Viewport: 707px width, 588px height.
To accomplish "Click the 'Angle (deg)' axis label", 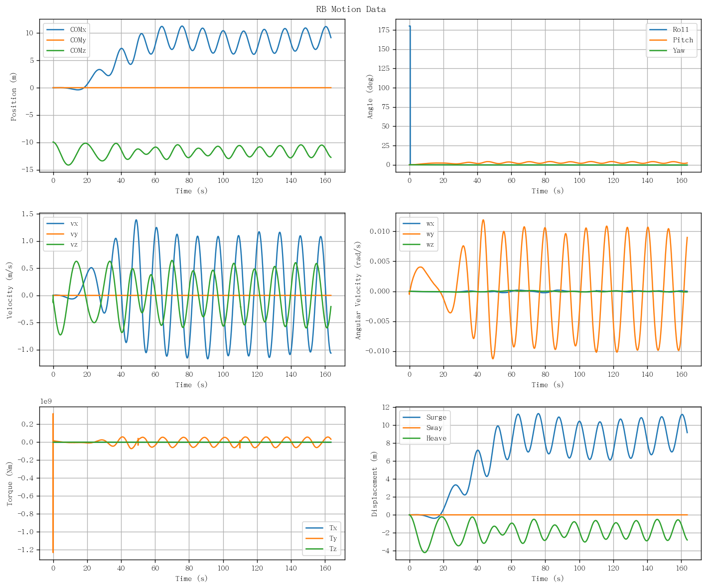I will (371, 96).
